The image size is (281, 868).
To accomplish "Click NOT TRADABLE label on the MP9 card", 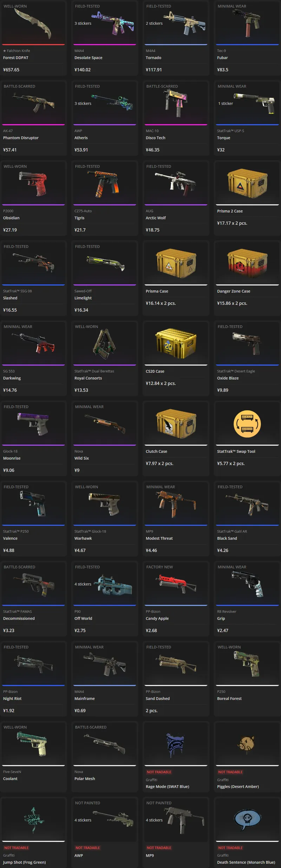I will (159, 848).
